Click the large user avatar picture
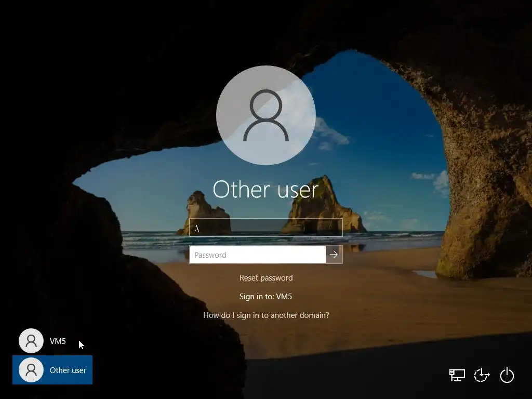Screen dimensions: 532x399 tap(266, 115)
